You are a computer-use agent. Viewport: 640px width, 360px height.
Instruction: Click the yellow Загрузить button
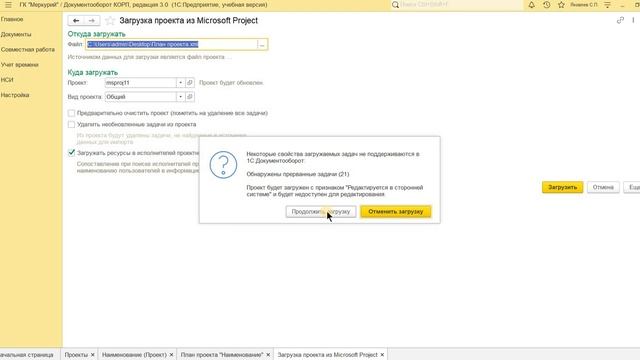(x=562, y=187)
